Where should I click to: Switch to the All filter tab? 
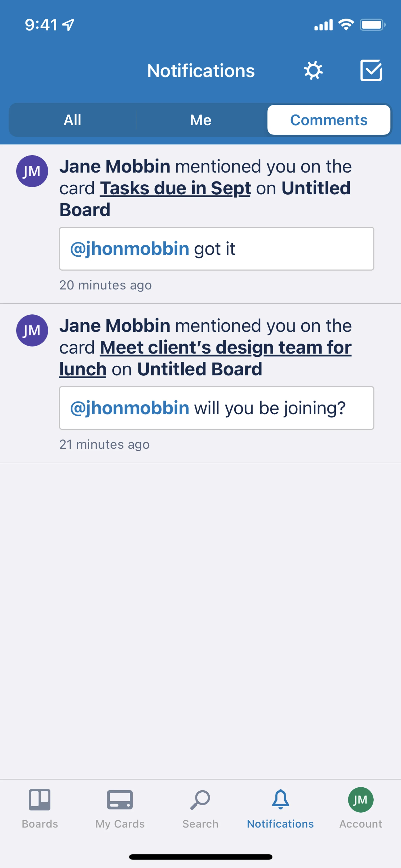click(x=72, y=120)
